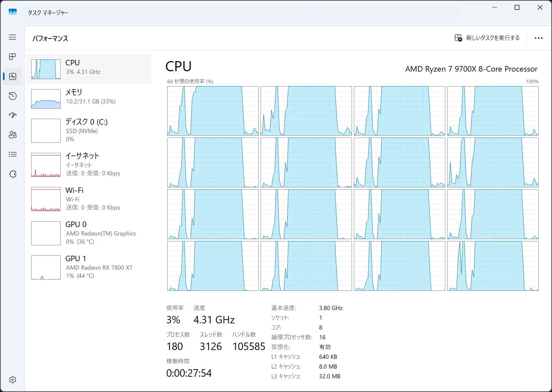This screenshot has height=392, width=552.
Task: Open the Startup apps page icon
Action: [12, 115]
